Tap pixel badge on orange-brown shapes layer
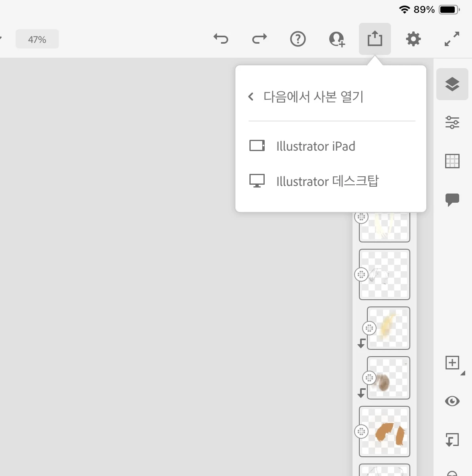The width and height of the screenshot is (472, 476). point(361,432)
